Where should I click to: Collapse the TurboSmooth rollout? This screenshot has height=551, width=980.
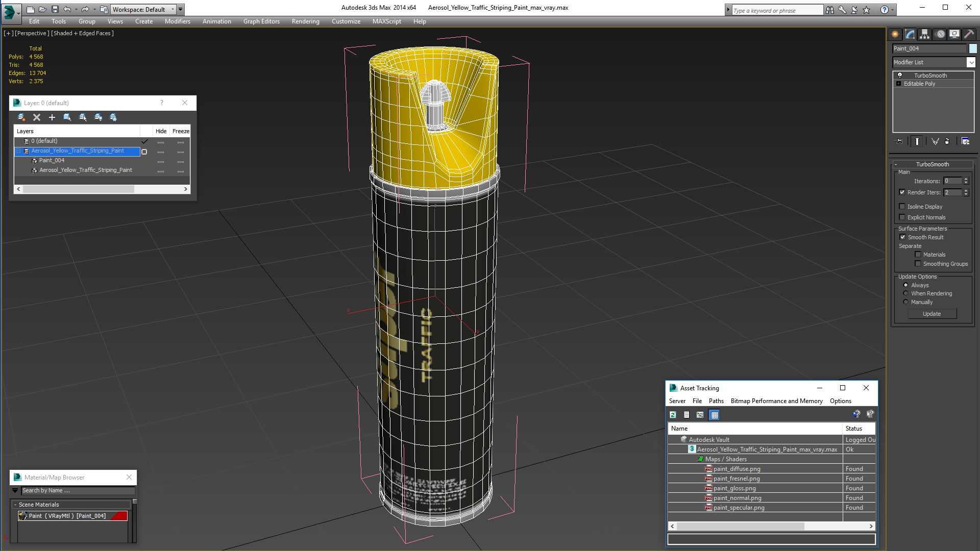[x=932, y=164]
